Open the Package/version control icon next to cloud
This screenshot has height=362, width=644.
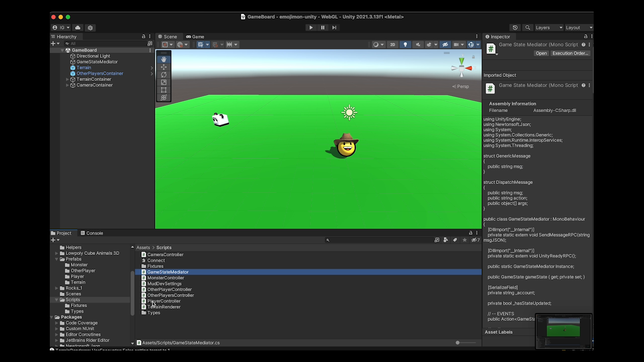(90, 28)
